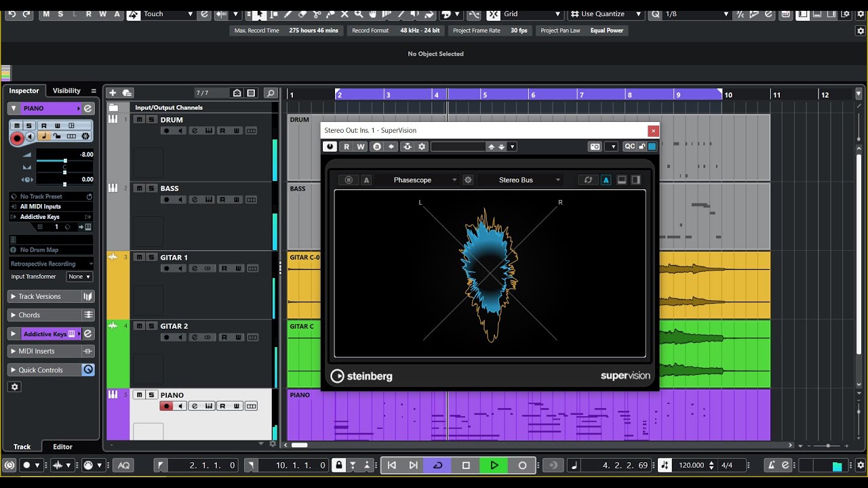Open transport bar setup gear
The width and height of the screenshot is (868, 488).
[x=860, y=465]
